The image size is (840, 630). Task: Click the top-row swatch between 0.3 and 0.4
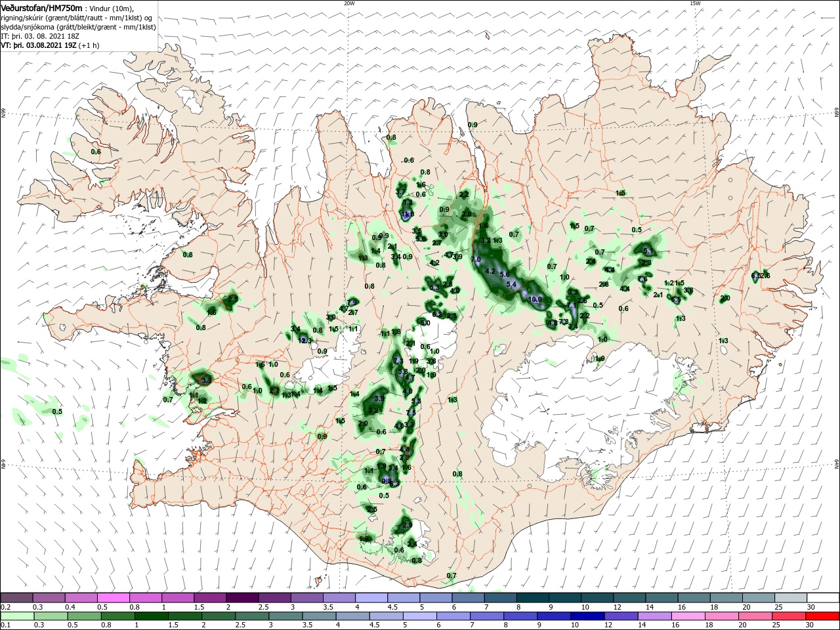[49, 597]
